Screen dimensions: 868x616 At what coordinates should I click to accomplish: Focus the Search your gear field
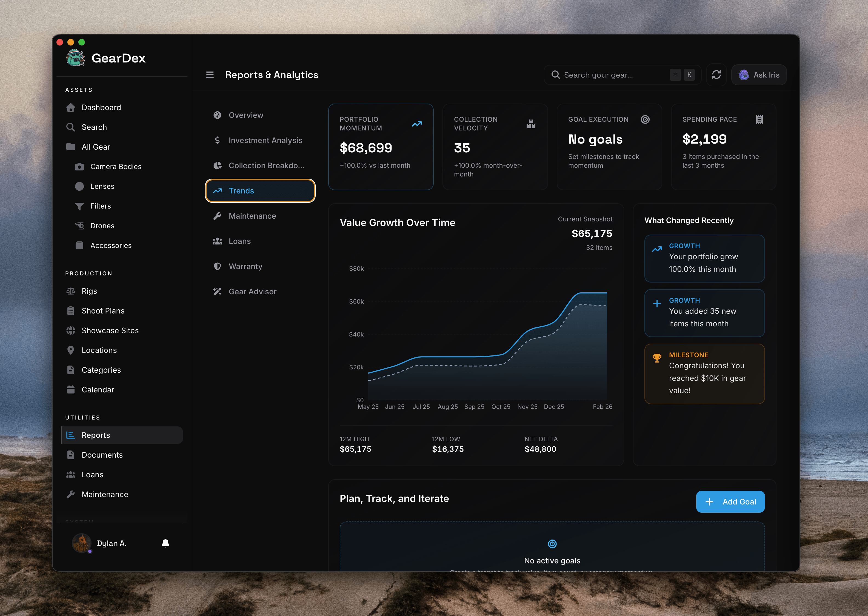tap(622, 75)
